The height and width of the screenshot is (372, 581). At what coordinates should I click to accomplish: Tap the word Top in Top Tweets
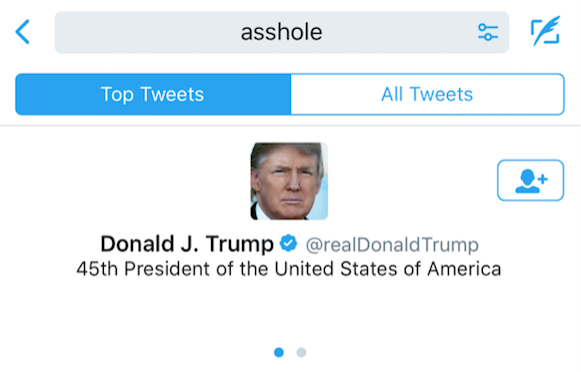click(x=117, y=95)
